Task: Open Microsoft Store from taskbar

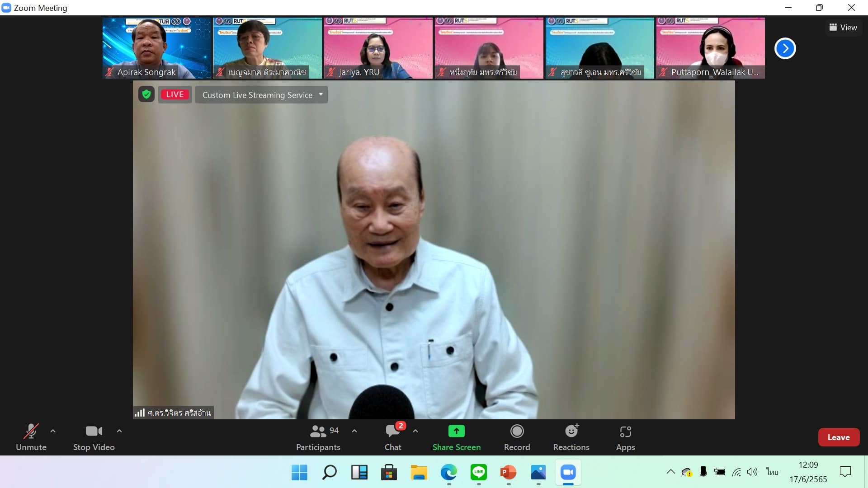Action: coord(389,473)
